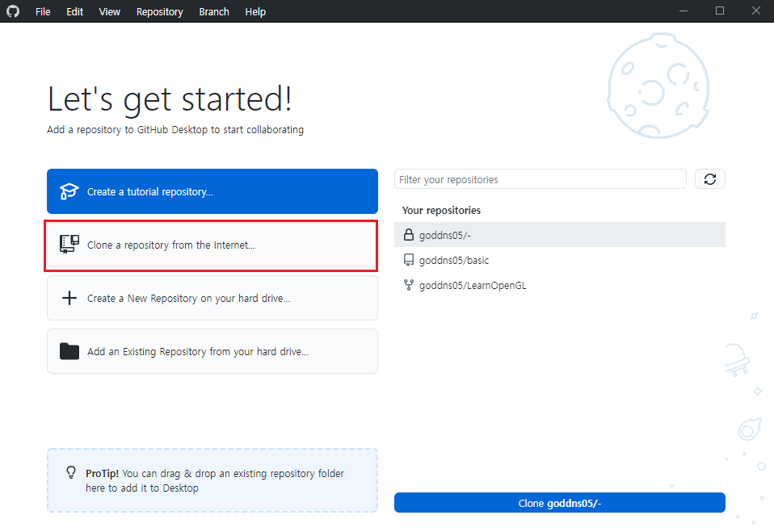Click the folder icon for Existing Repository
Image resolution: width=774 pixels, height=532 pixels.
tap(69, 351)
